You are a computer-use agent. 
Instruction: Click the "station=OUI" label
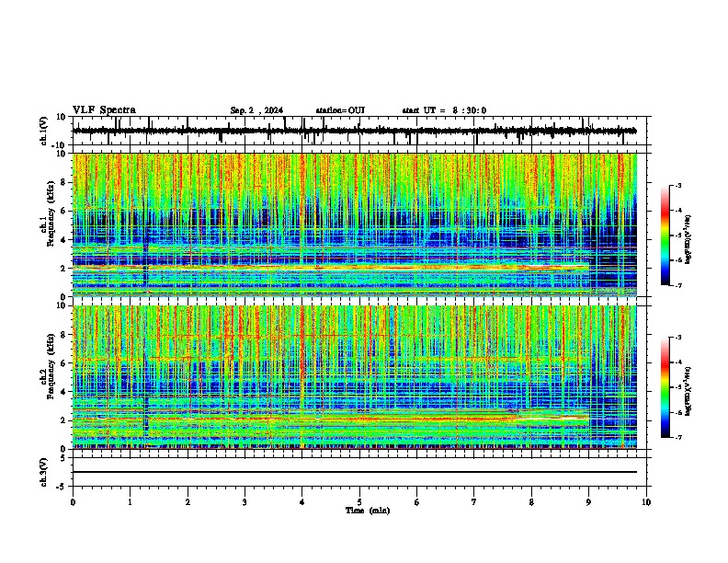(x=340, y=110)
